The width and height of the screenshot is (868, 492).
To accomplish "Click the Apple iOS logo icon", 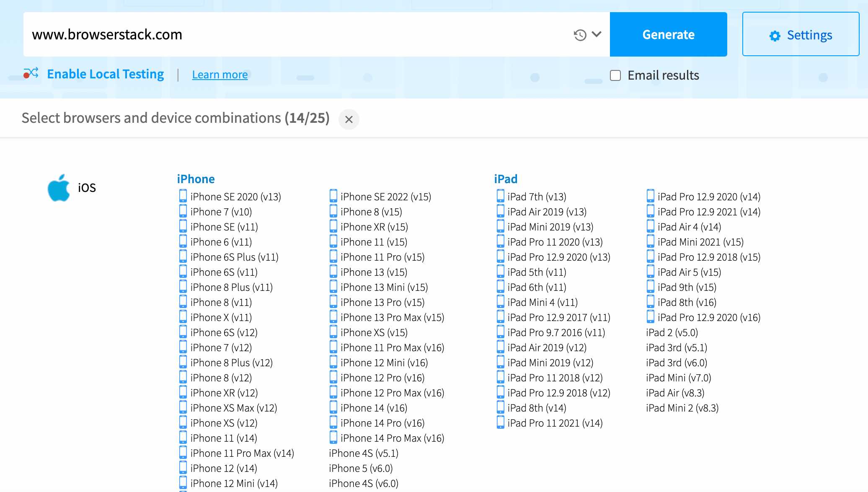I will coord(59,188).
